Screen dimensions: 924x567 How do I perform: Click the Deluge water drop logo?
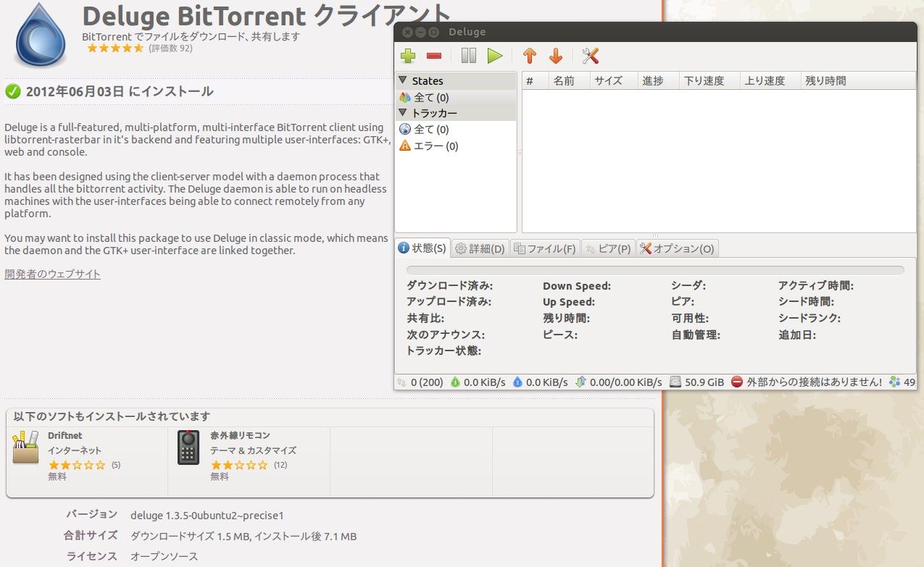[x=41, y=35]
